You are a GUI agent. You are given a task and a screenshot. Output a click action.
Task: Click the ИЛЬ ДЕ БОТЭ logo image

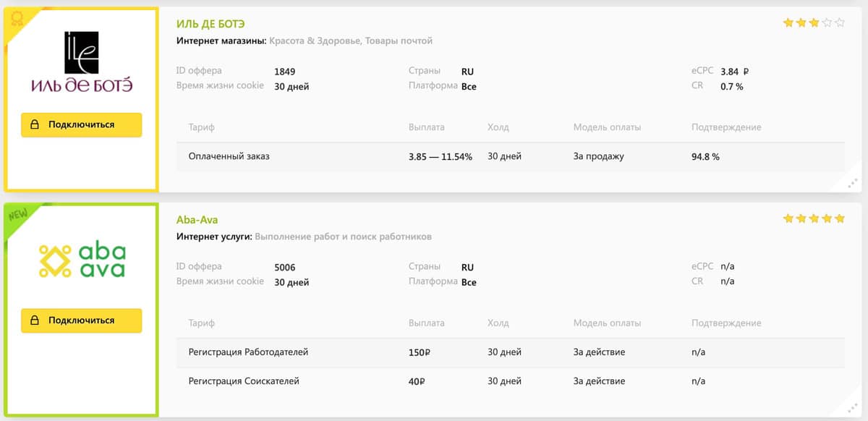(x=81, y=64)
